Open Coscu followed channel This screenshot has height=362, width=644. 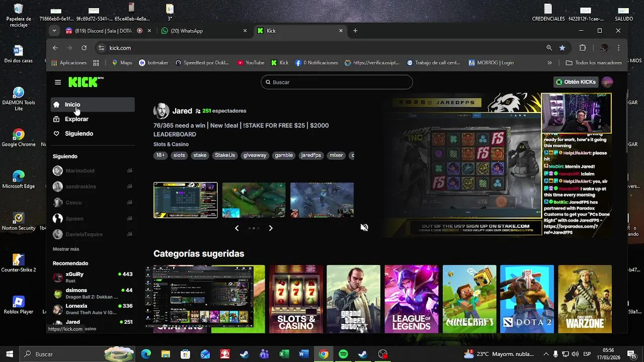coord(93,203)
